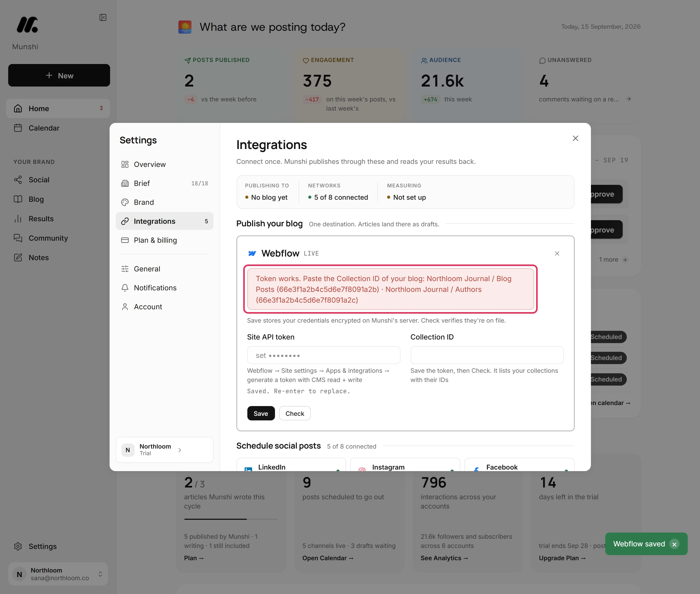700x594 pixels.
Task: Click the articles cycle progress bar
Action: tap(231, 519)
